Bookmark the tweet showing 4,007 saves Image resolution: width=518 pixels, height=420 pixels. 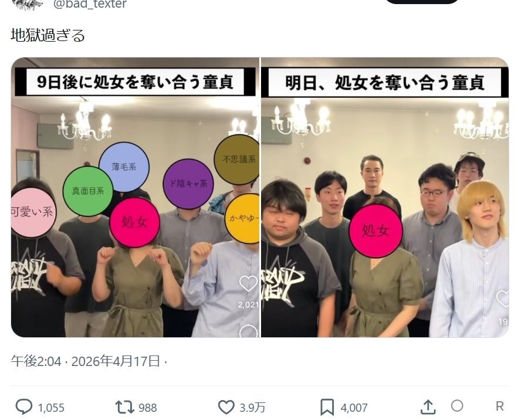tap(327, 407)
